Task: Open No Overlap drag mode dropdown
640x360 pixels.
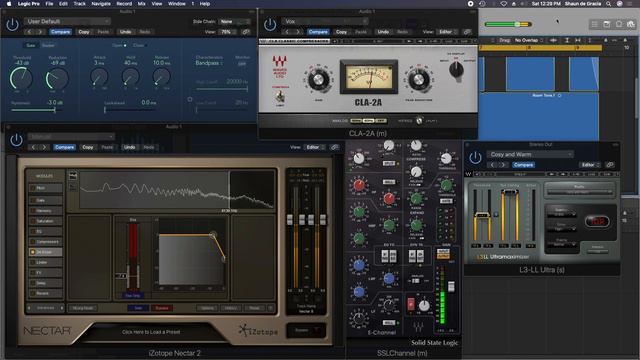Action: click(x=529, y=40)
